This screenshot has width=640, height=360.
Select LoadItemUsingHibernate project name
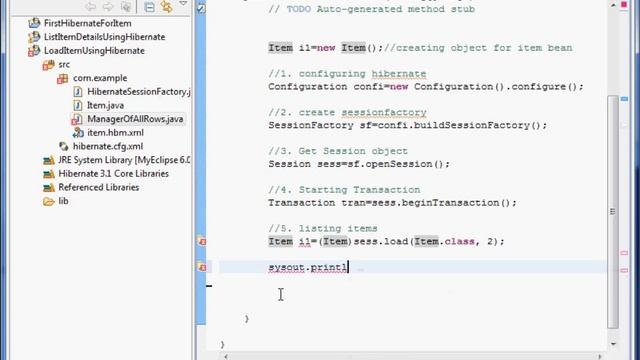click(x=94, y=51)
